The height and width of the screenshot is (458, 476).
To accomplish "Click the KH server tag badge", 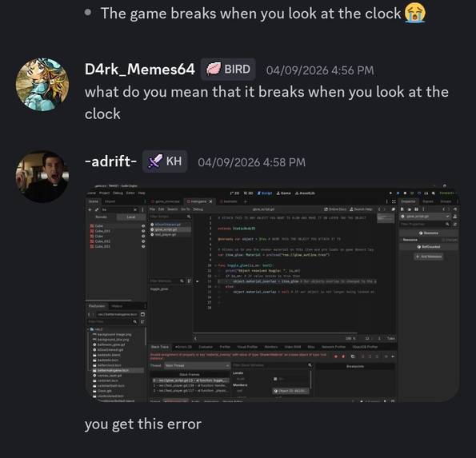I will [165, 161].
